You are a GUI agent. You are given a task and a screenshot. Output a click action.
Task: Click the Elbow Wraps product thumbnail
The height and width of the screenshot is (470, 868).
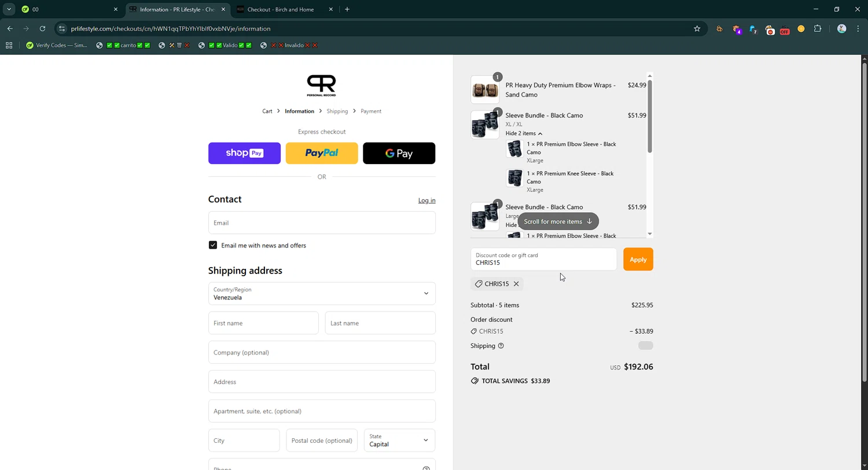485,90
